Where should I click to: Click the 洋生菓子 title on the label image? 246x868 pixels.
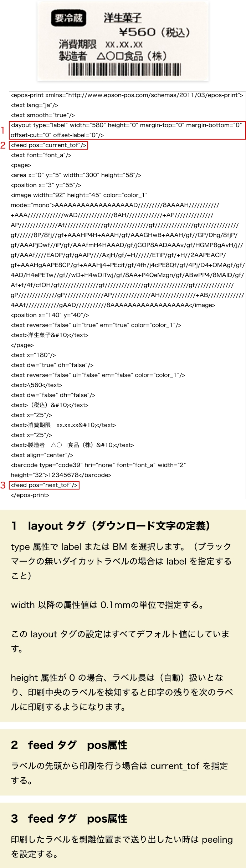[x=123, y=17]
